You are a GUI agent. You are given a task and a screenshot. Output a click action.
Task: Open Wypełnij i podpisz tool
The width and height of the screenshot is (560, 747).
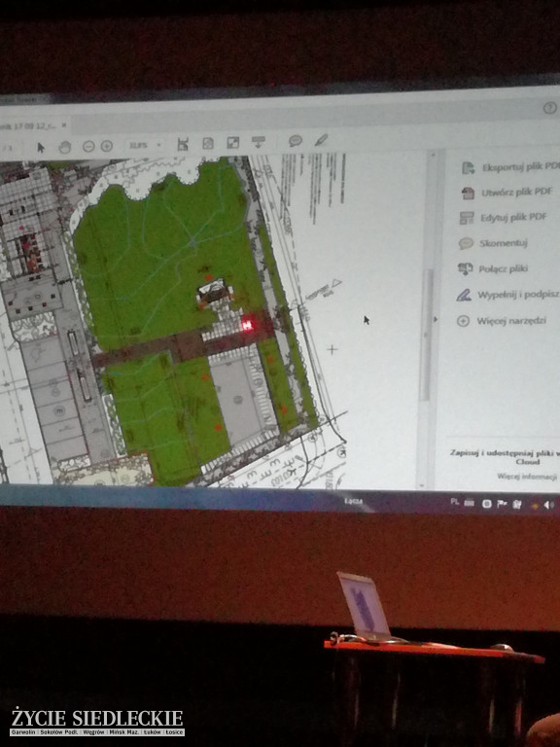[x=507, y=295]
